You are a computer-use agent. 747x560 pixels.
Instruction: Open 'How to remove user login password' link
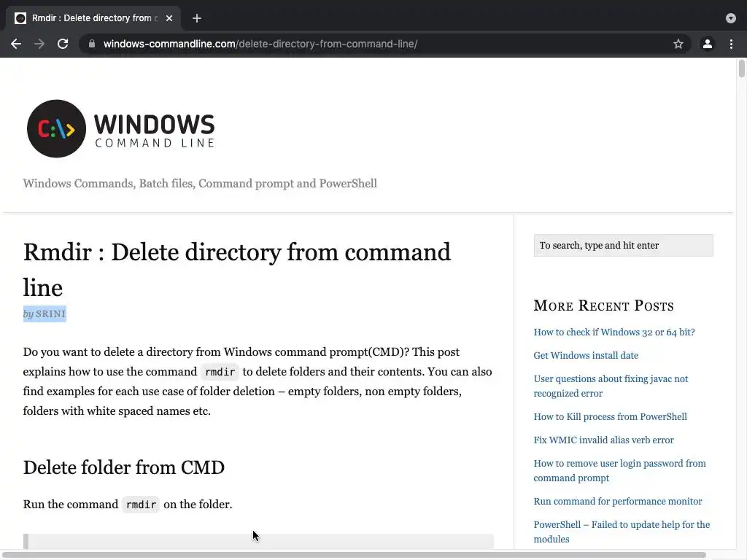click(x=620, y=470)
